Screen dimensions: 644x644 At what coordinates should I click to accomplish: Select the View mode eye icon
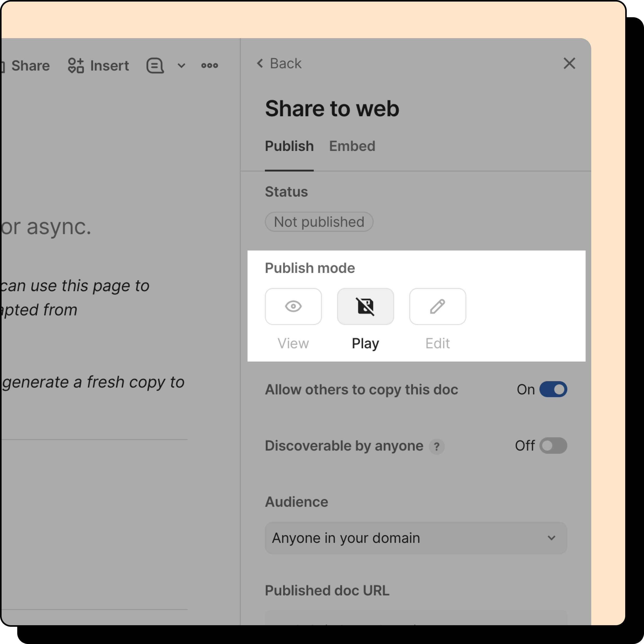[293, 306]
